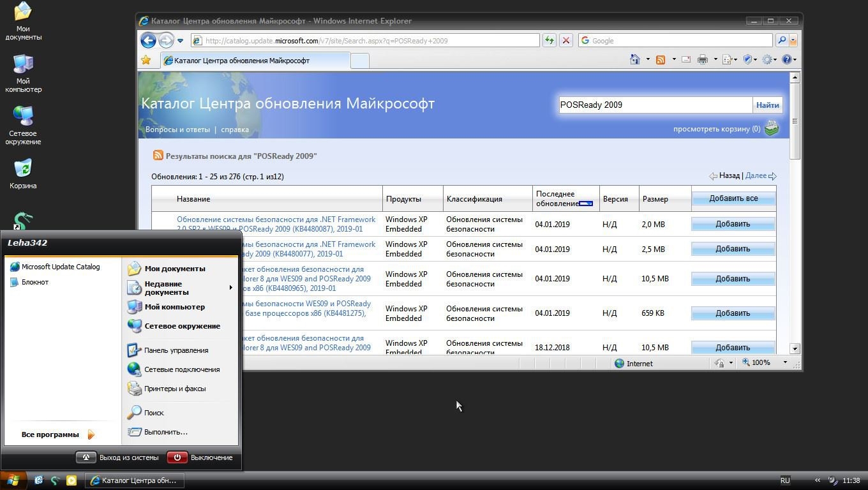Open the Tools gear menu icon
The height and width of the screenshot is (490, 868).
[x=770, y=59]
